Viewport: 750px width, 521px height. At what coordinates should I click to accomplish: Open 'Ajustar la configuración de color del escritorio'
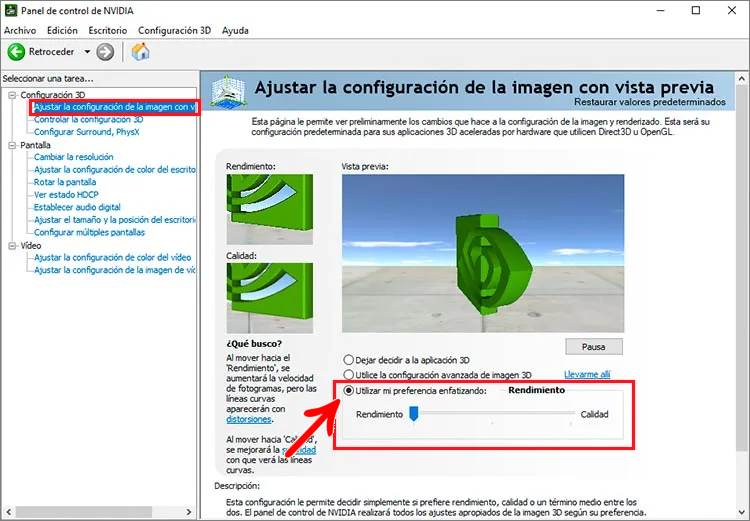115,169
